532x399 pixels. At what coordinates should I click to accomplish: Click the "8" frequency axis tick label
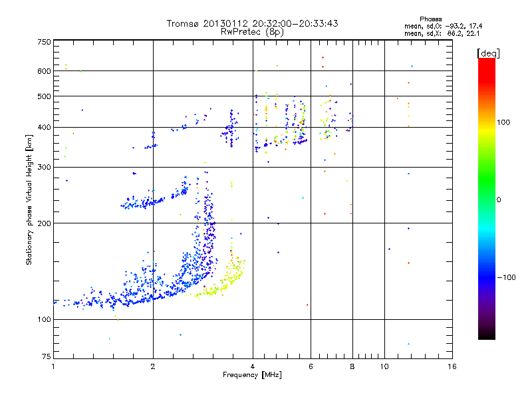(352, 366)
